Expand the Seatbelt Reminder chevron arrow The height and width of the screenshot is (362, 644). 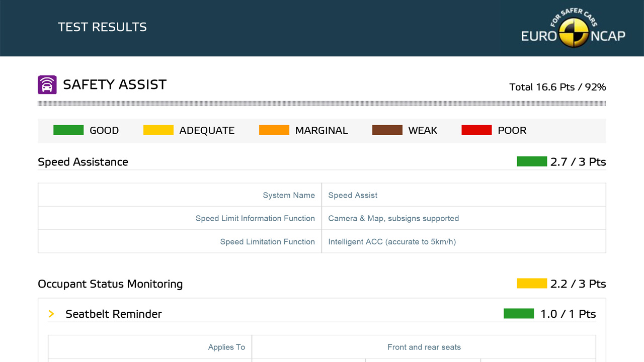tap(51, 314)
